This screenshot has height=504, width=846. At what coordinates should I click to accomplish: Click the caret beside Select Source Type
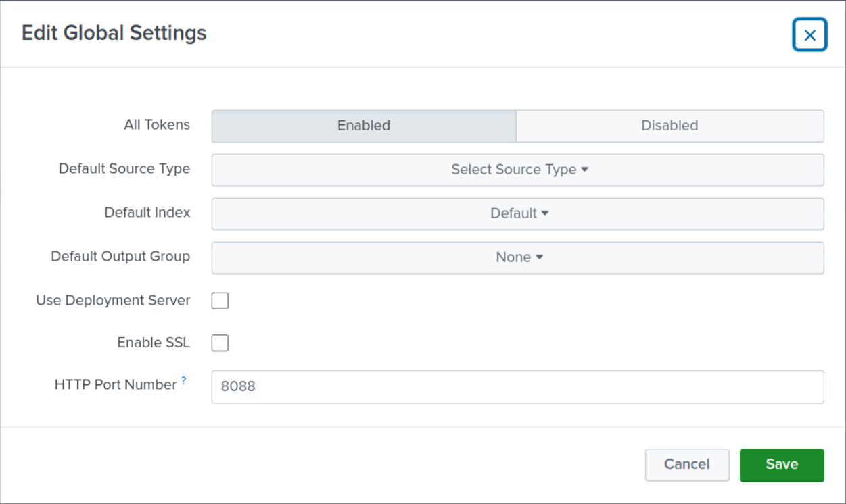pyautogui.click(x=585, y=170)
